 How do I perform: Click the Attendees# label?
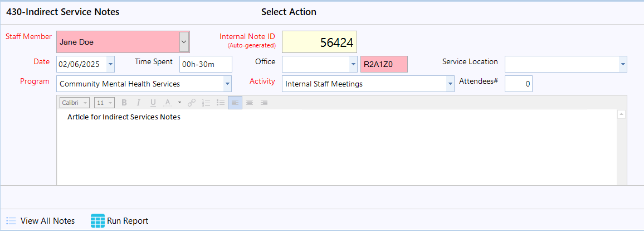coord(479,81)
